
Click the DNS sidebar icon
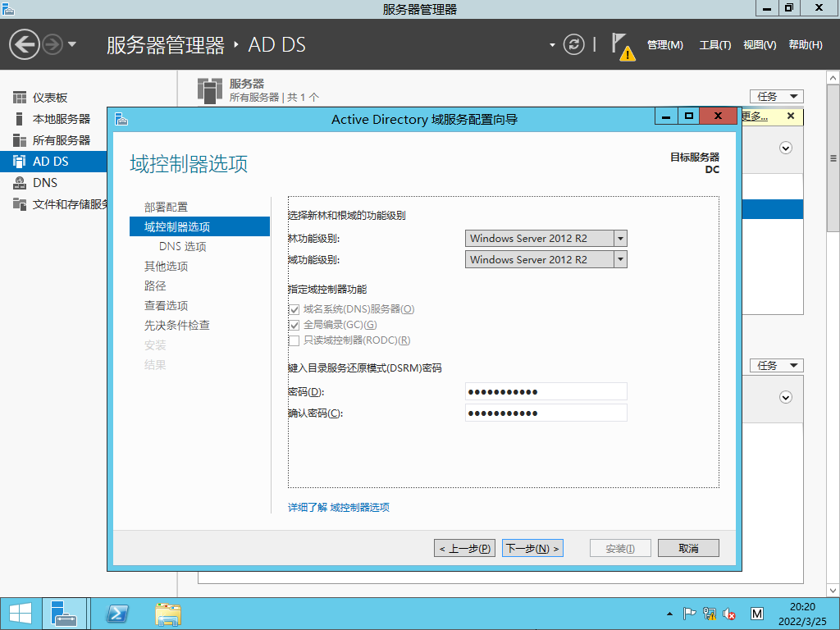[20, 183]
